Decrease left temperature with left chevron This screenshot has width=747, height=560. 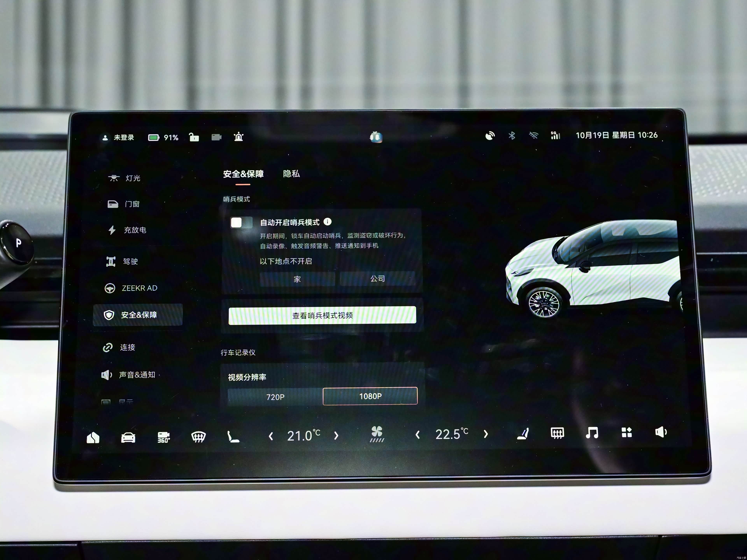pos(271,437)
